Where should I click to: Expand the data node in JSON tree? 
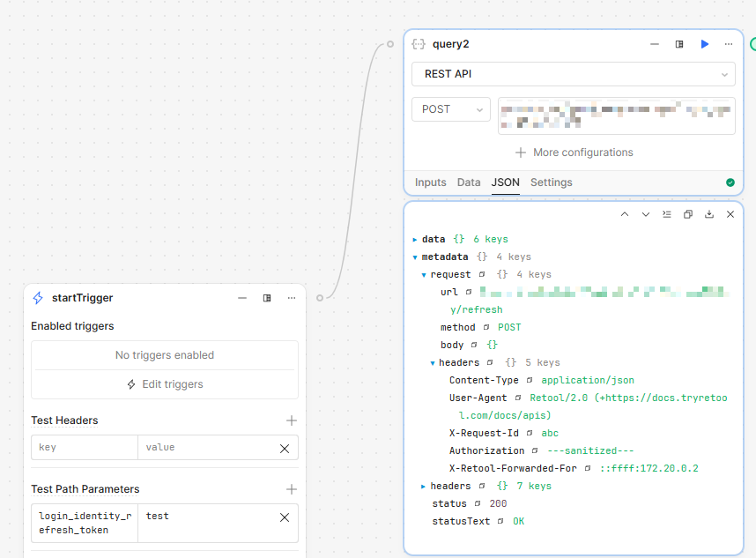(x=415, y=240)
